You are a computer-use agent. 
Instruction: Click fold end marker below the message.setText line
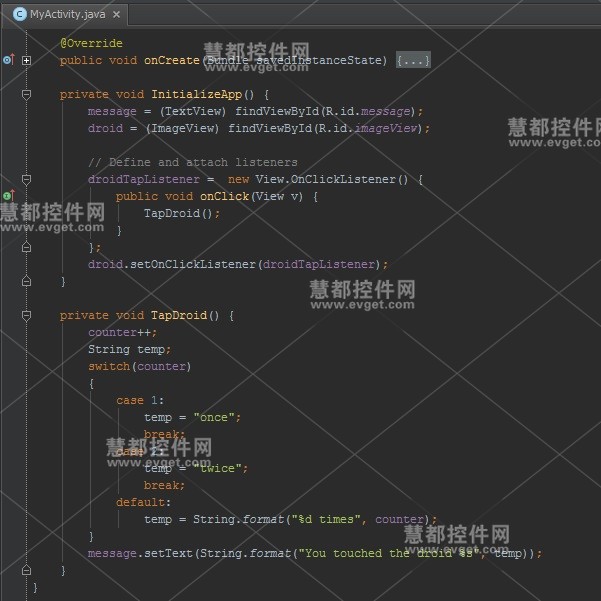[x=26, y=570]
